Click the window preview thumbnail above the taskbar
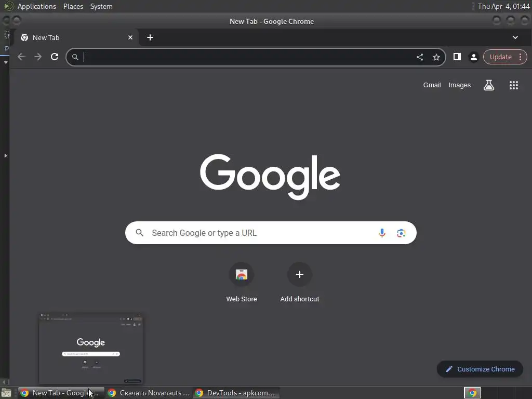The width and height of the screenshot is (532, 399). pos(91,349)
